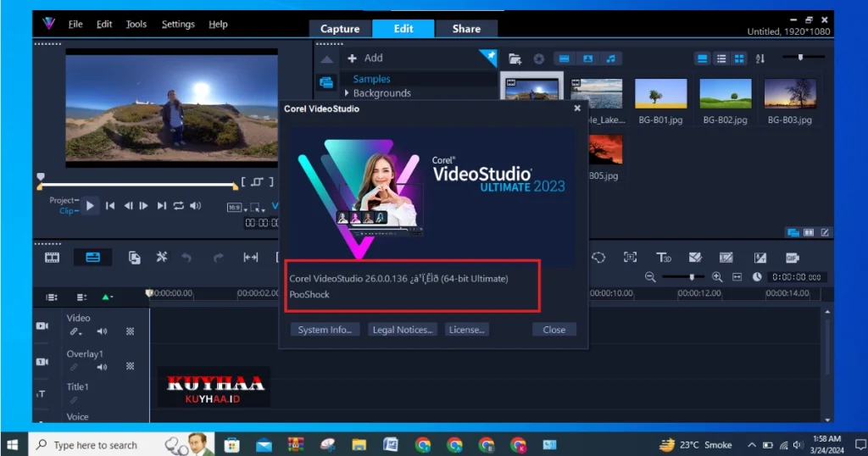Screen dimensions: 868x456
Task: Open the Edit menu
Action: pos(104,24)
